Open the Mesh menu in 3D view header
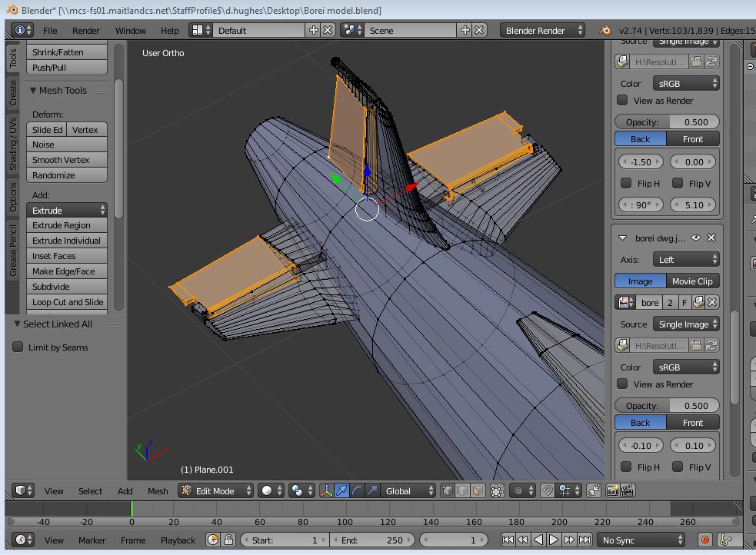 pos(158,491)
